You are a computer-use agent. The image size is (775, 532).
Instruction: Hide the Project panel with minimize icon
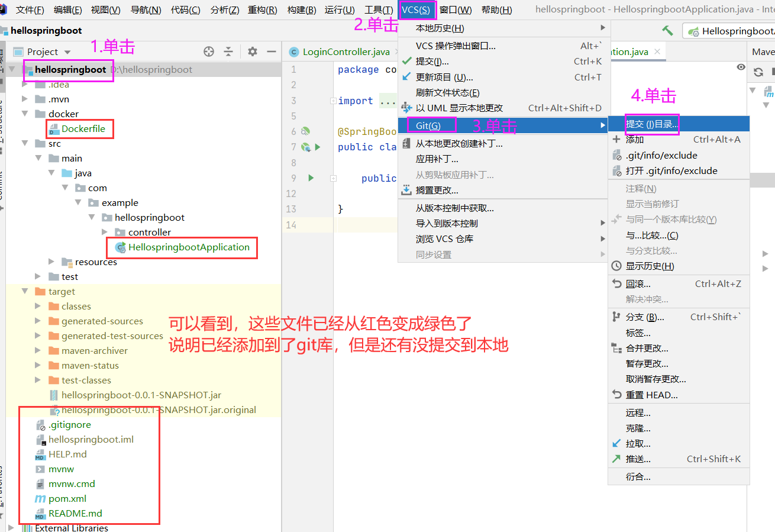pos(272,51)
